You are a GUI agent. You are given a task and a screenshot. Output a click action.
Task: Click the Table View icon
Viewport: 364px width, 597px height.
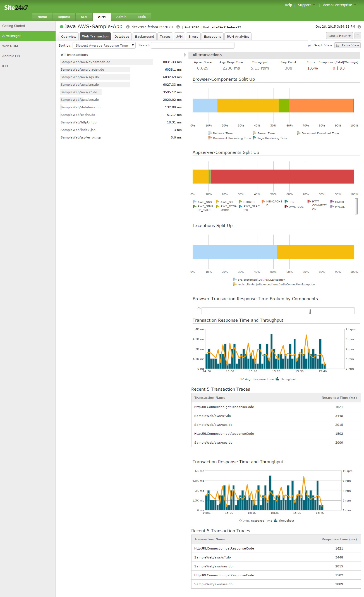338,46
